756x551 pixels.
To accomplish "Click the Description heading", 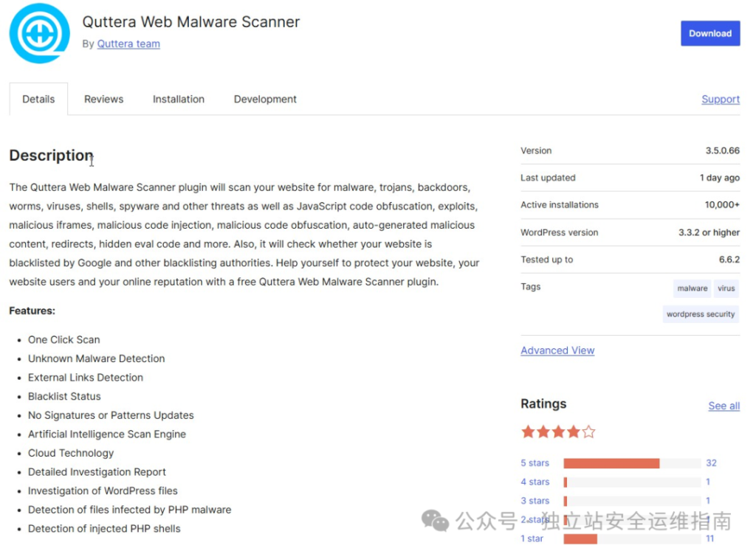I will point(51,156).
